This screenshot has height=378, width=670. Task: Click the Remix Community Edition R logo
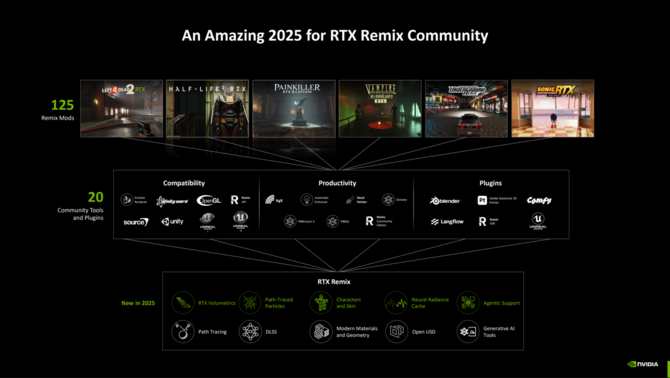pos(369,221)
